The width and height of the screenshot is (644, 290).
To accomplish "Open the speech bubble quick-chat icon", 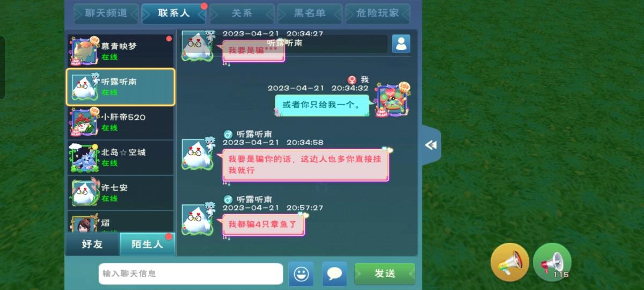I will (334, 274).
